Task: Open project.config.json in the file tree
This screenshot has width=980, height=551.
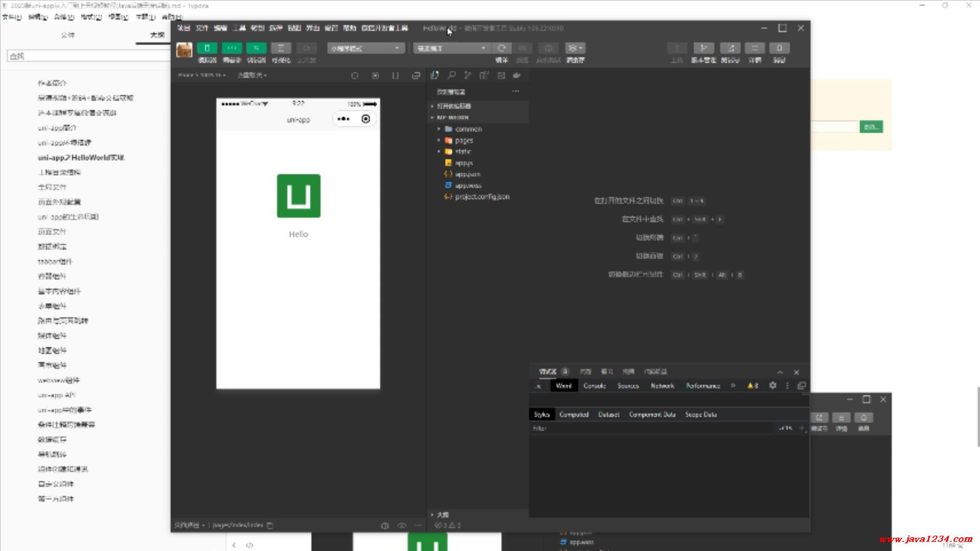Action: click(478, 196)
